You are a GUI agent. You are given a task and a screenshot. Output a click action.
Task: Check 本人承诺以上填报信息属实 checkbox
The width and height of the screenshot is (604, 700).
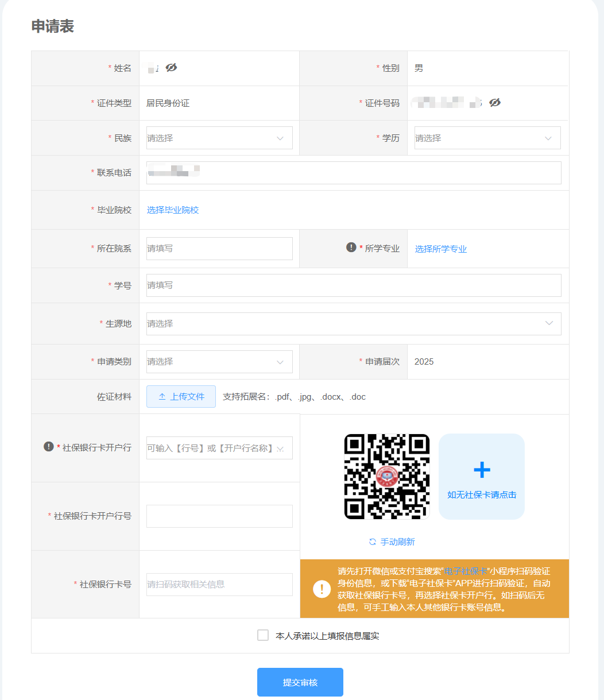(x=263, y=635)
